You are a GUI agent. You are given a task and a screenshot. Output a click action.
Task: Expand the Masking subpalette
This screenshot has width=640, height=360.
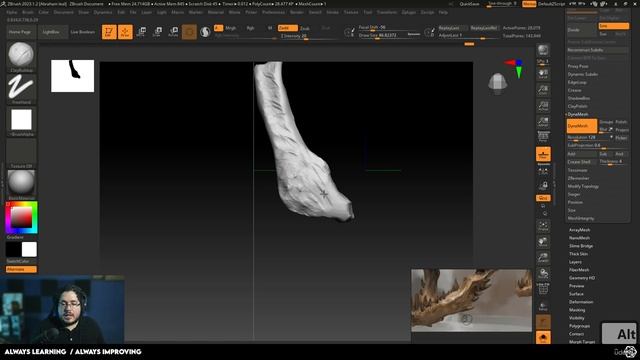click(x=577, y=310)
